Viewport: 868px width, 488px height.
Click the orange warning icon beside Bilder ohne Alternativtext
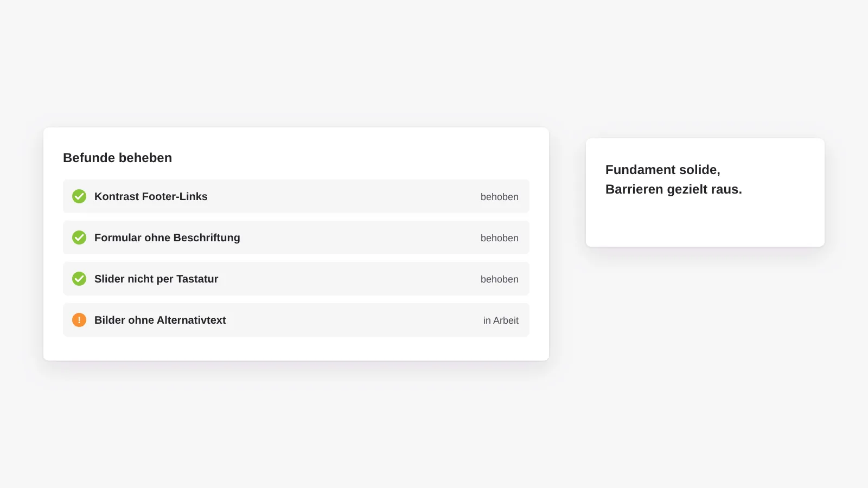tap(79, 320)
